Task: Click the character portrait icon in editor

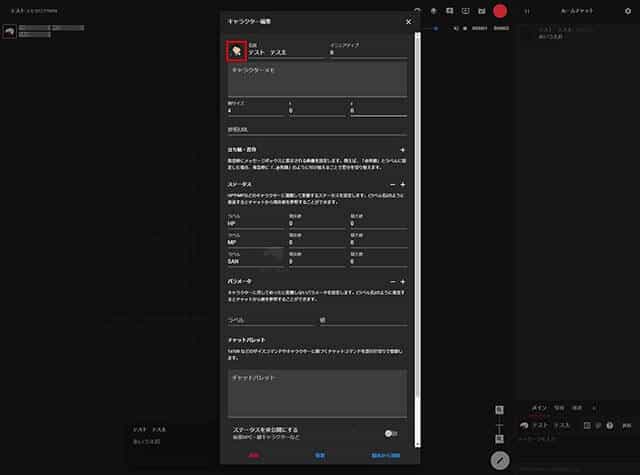Action: (236, 51)
